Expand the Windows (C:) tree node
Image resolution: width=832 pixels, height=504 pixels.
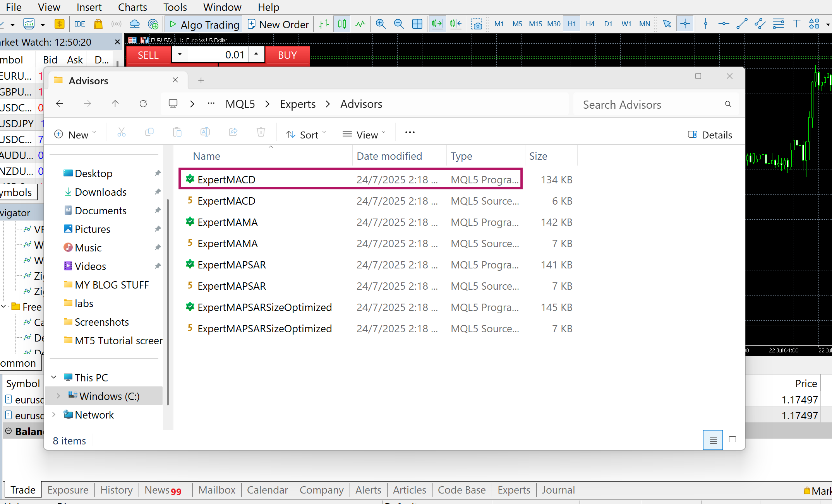click(58, 396)
